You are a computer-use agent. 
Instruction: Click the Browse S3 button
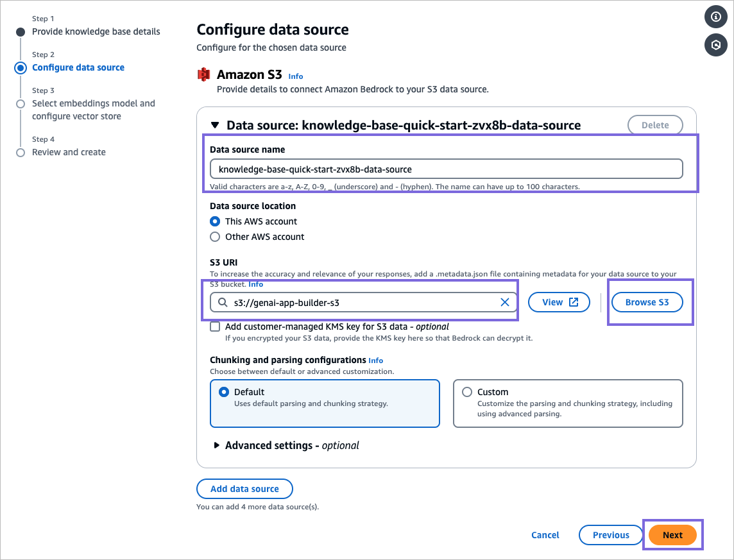coord(647,302)
